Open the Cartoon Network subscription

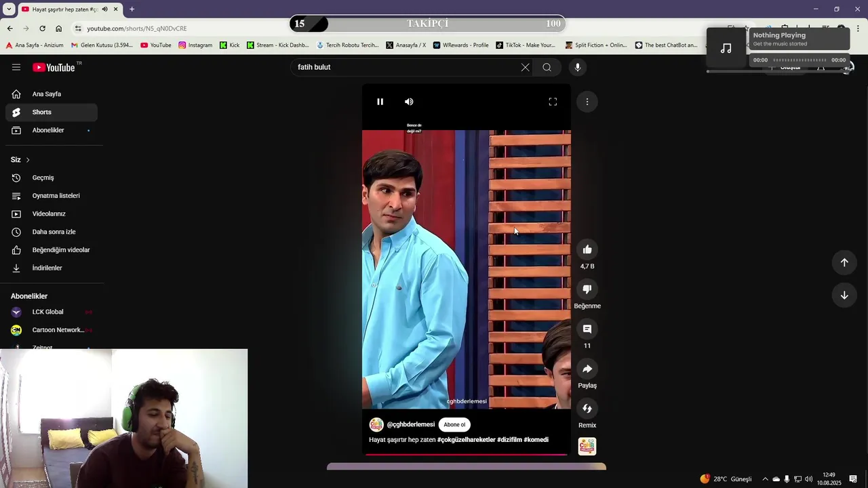52,330
